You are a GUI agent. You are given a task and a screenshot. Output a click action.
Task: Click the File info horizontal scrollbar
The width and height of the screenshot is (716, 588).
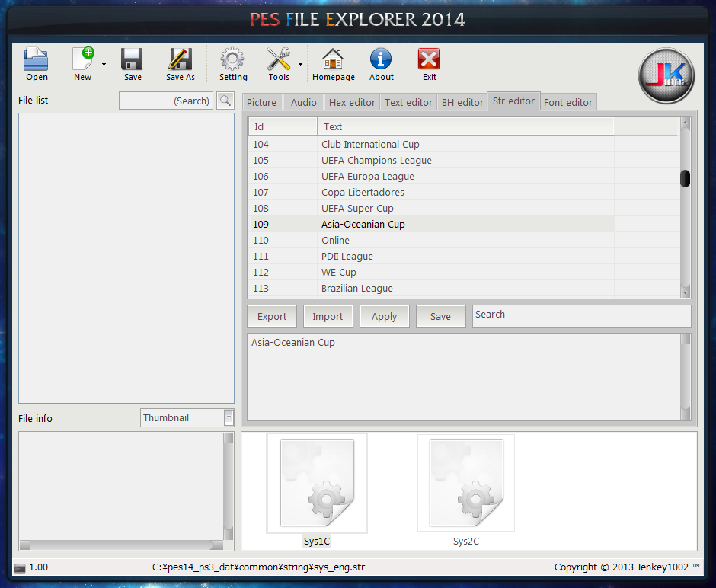click(x=121, y=545)
